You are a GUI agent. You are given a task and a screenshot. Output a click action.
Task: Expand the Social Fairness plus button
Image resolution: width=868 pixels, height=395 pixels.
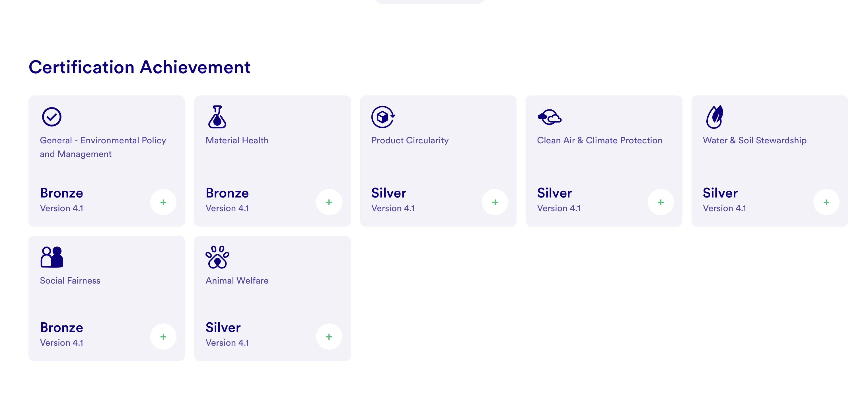[163, 337]
